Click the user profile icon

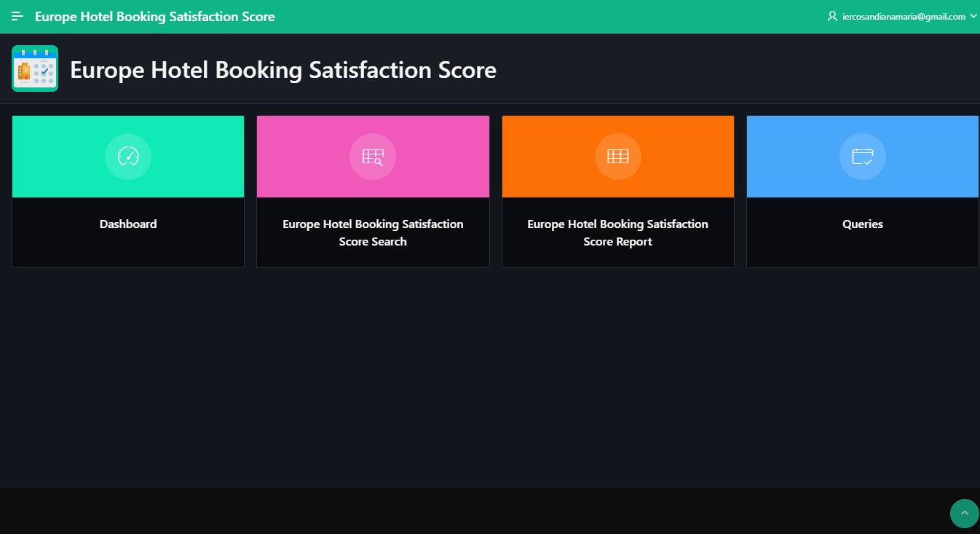(x=832, y=16)
